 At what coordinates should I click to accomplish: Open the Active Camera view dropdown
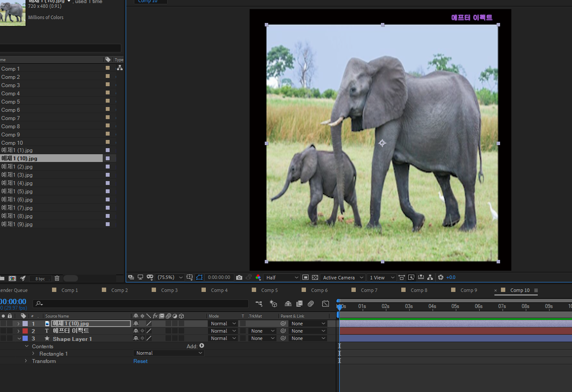click(x=343, y=278)
